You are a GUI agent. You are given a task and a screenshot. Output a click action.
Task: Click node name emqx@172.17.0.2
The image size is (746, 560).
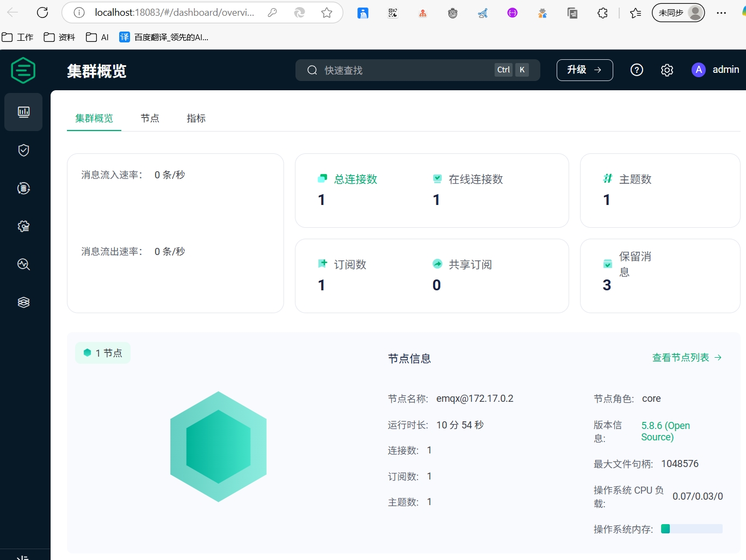475,399
